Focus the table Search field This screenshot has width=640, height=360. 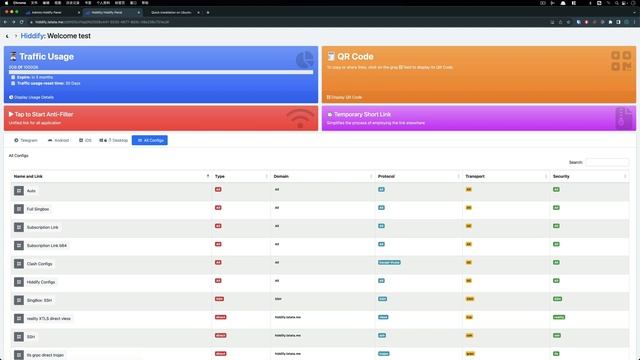click(607, 162)
